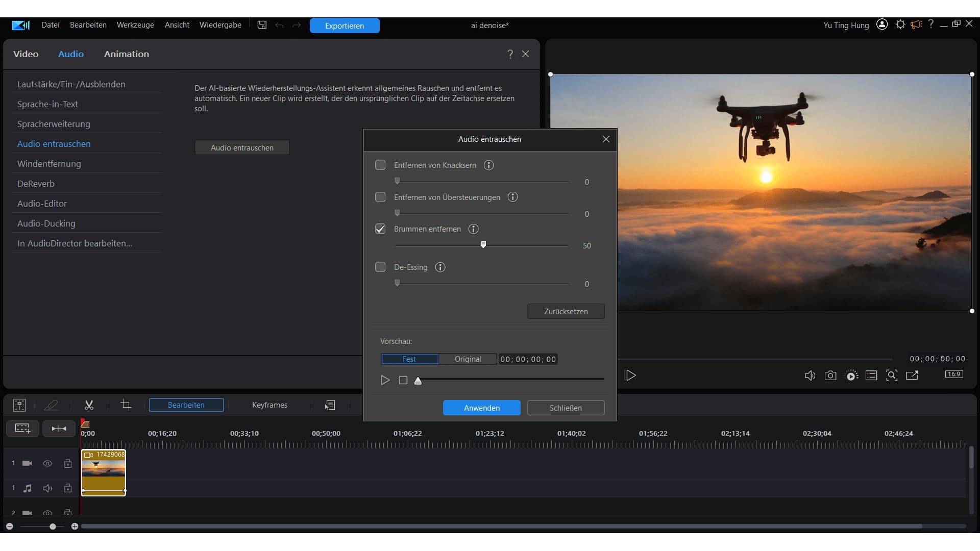Open the more tools list icon

[x=330, y=405]
